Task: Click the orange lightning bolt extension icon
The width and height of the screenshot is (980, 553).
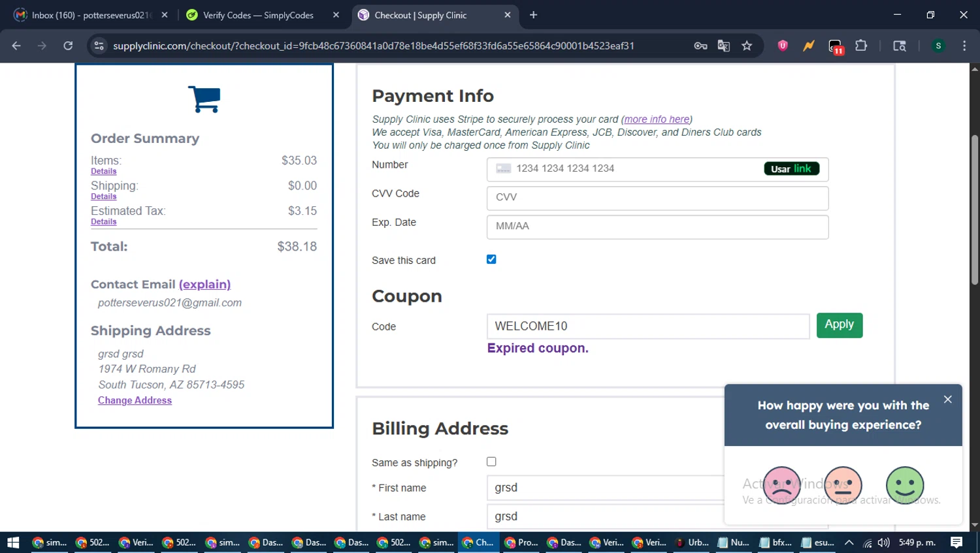Action: click(x=809, y=46)
